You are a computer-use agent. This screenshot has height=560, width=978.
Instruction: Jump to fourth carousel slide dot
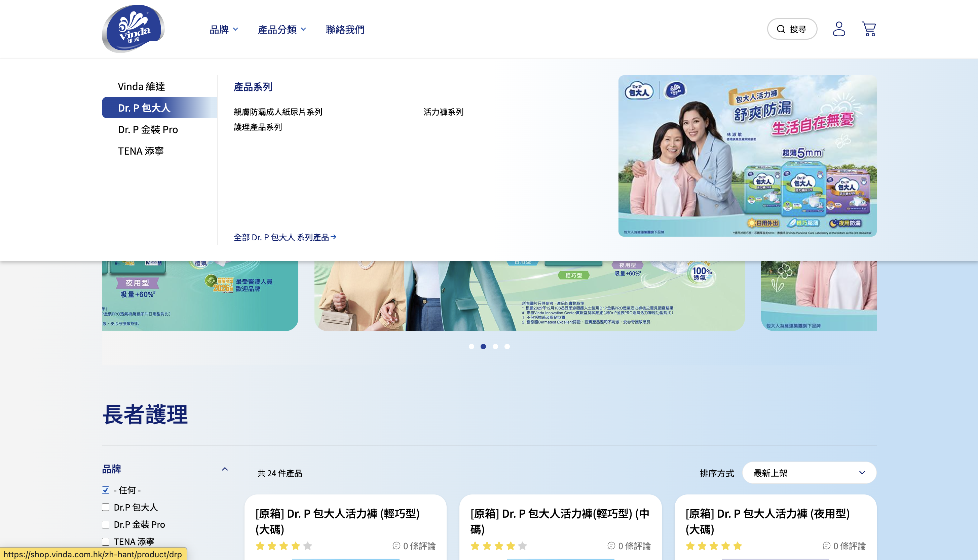coord(507,347)
